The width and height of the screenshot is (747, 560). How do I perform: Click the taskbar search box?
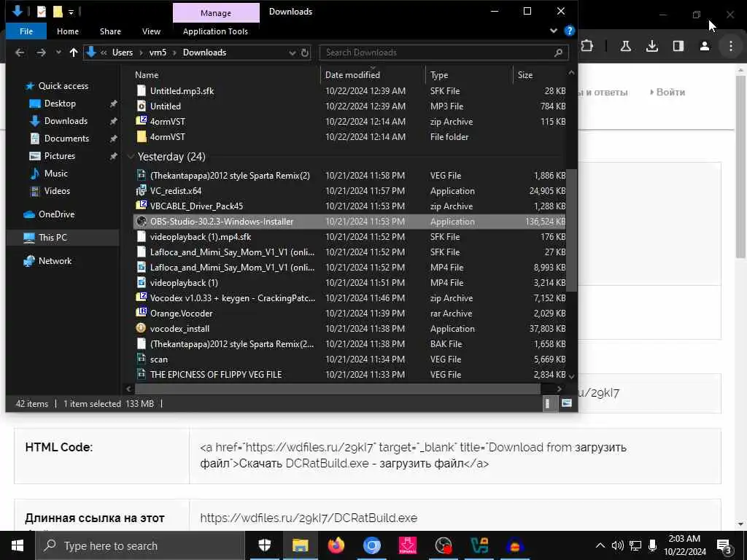[139, 545]
